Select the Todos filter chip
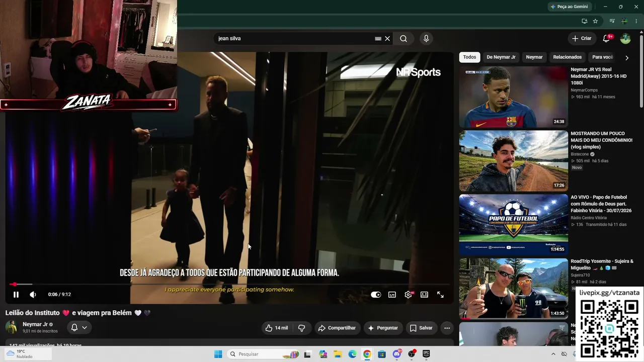The image size is (644, 362). point(469,57)
